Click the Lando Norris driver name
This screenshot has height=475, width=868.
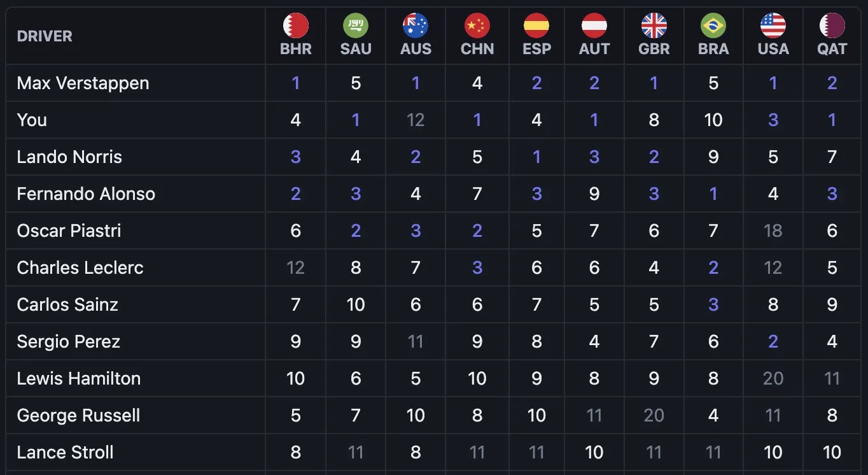pos(69,157)
